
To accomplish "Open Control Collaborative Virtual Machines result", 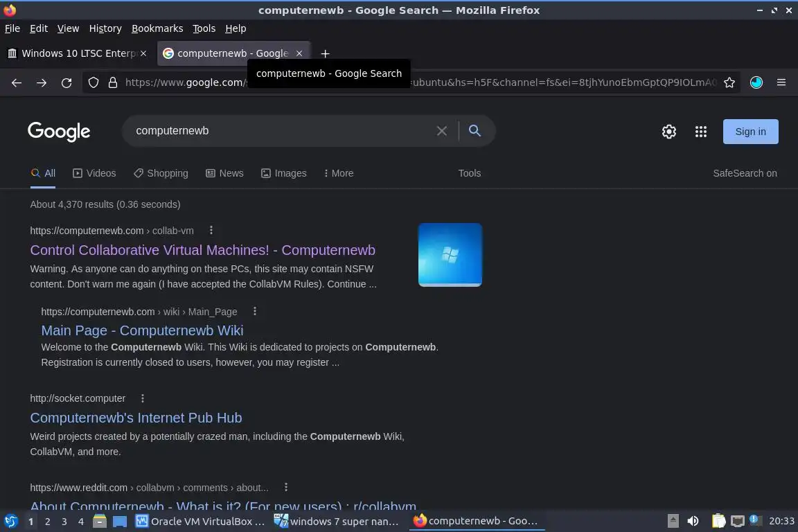I will (202, 250).
